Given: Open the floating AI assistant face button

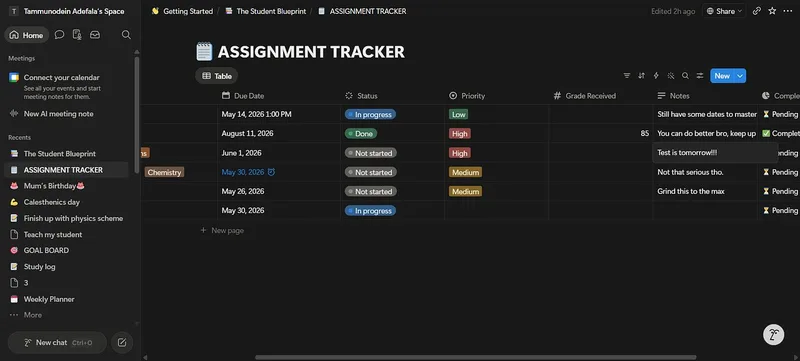Looking at the screenshot, I should click(773, 335).
